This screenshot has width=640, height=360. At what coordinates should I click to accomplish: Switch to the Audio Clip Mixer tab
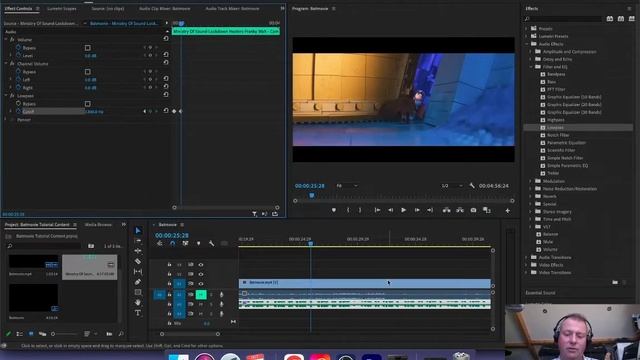pyautogui.click(x=164, y=8)
